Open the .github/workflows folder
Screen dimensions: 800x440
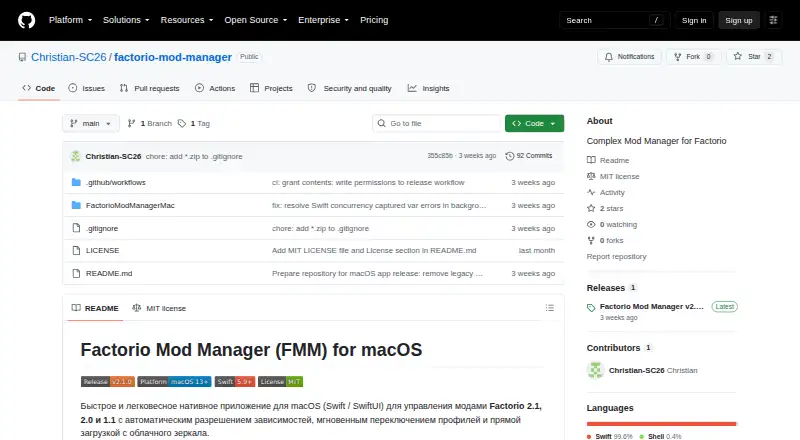click(115, 182)
